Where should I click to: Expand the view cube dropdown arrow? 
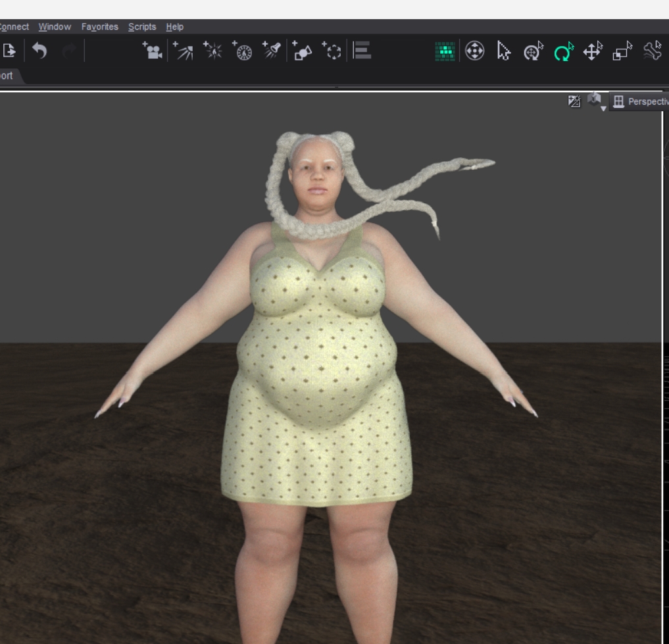pos(603,109)
